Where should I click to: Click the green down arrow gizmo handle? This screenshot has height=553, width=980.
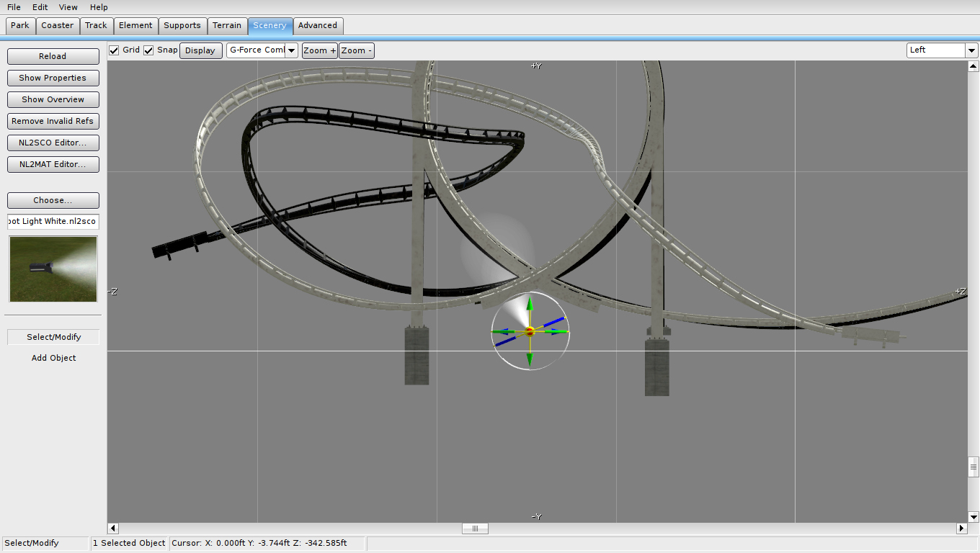[530, 359]
